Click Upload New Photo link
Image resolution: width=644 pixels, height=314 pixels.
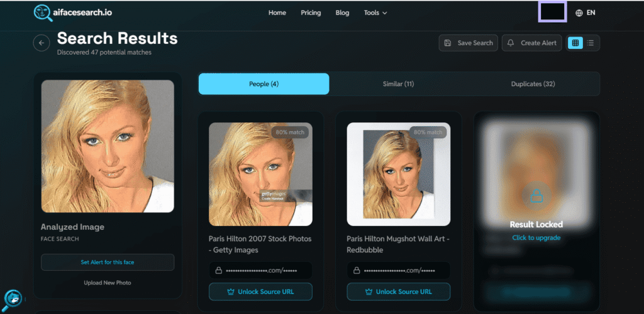point(108,283)
